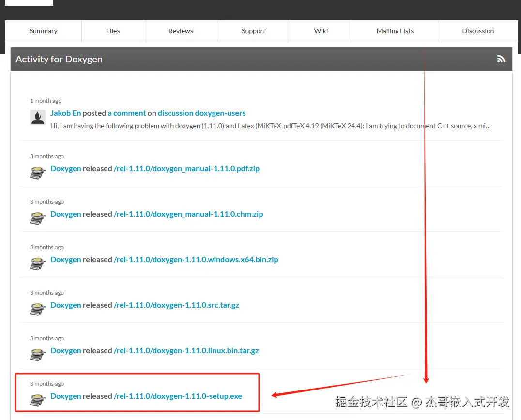521x420 pixels.
Task: Click the Jakob En comment preview text
Action: pyautogui.click(x=271, y=126)
